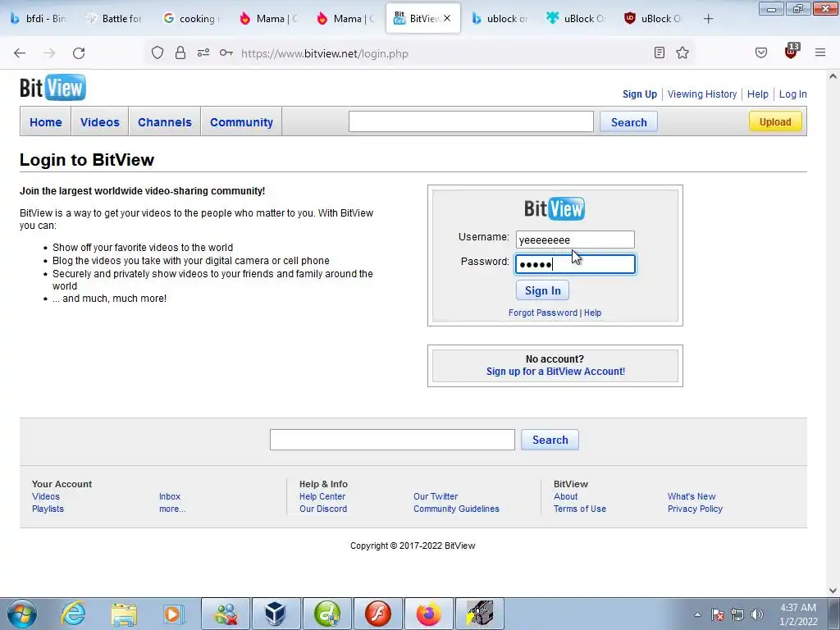This screenshot has width=840, height=630.
Task: Click the site security padlock icon
Action: (180, 52)
